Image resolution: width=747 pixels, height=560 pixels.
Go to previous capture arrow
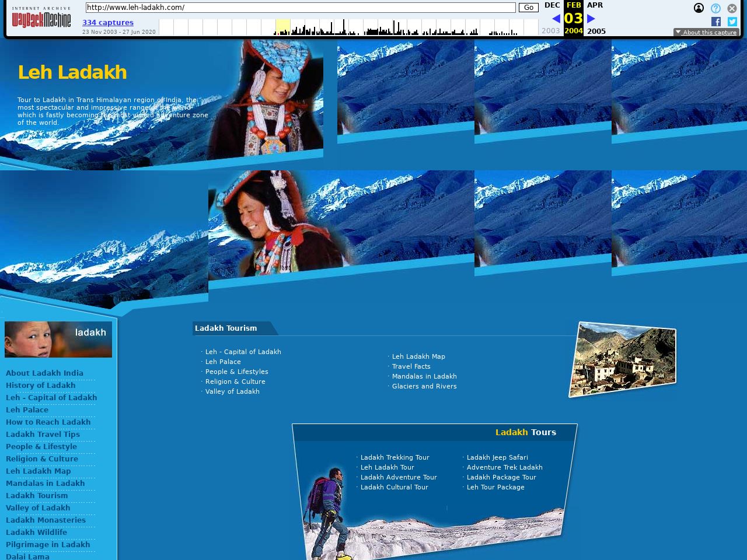pos(556,19)
